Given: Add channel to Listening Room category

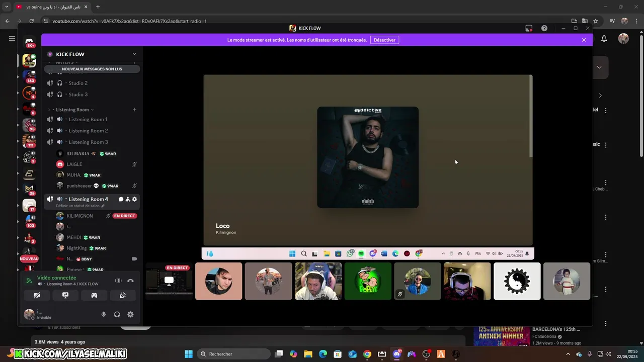Looking at the screenshot, I should coord(134,110).
